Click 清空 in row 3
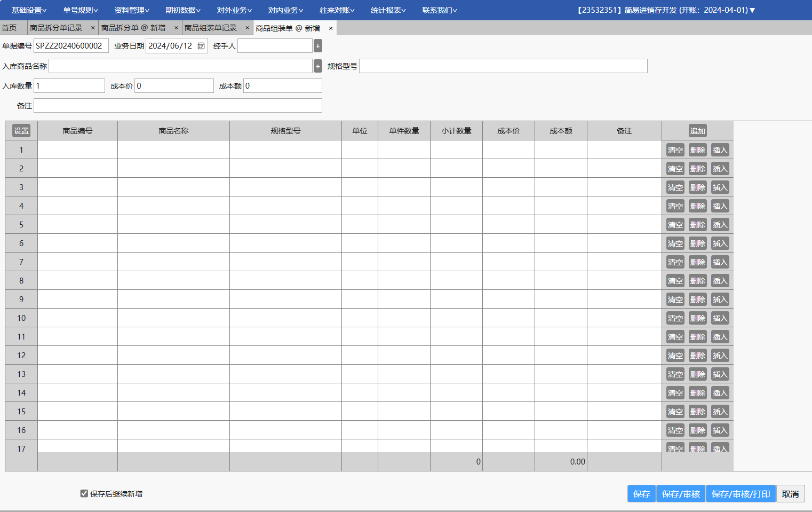The height and width of the screenshot is (512, 812). (x=675, y=187)
